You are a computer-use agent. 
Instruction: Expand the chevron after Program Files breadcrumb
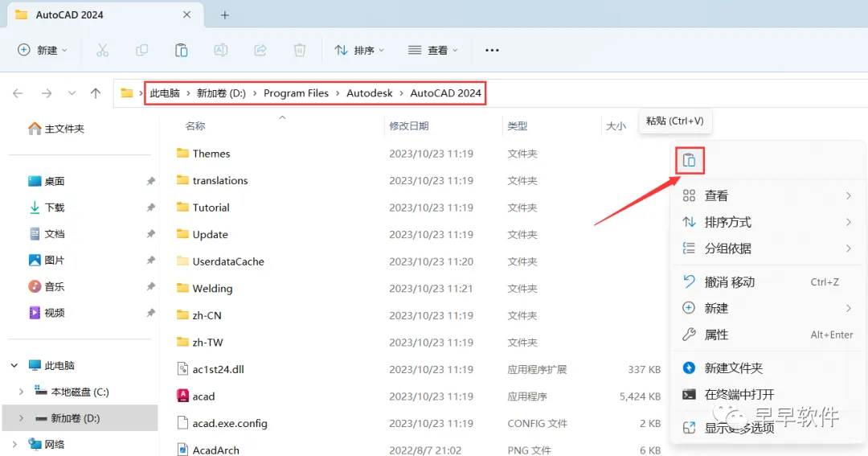click(x=338, y=93)
